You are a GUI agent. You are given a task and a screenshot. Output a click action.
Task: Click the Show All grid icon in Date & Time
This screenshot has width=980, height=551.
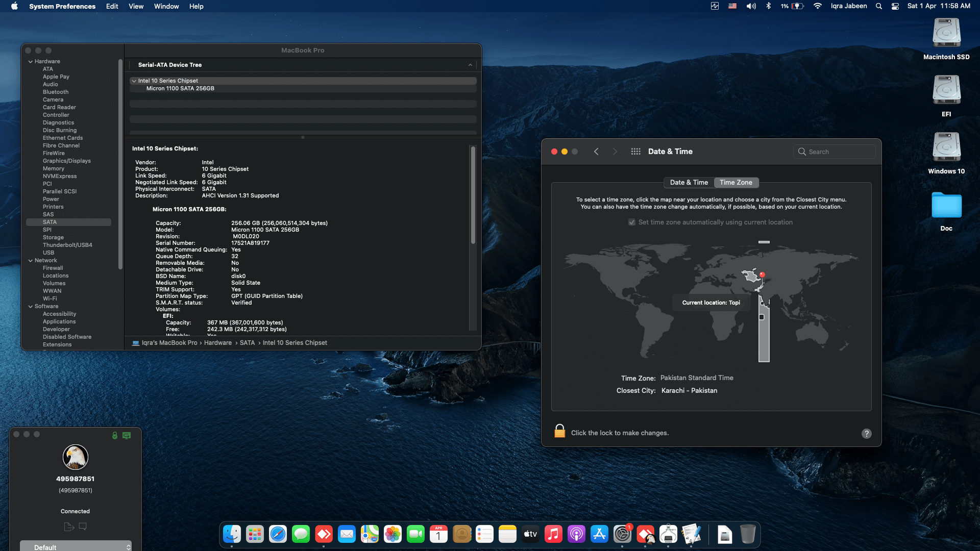pyautogui.click(x=635, y=151)
